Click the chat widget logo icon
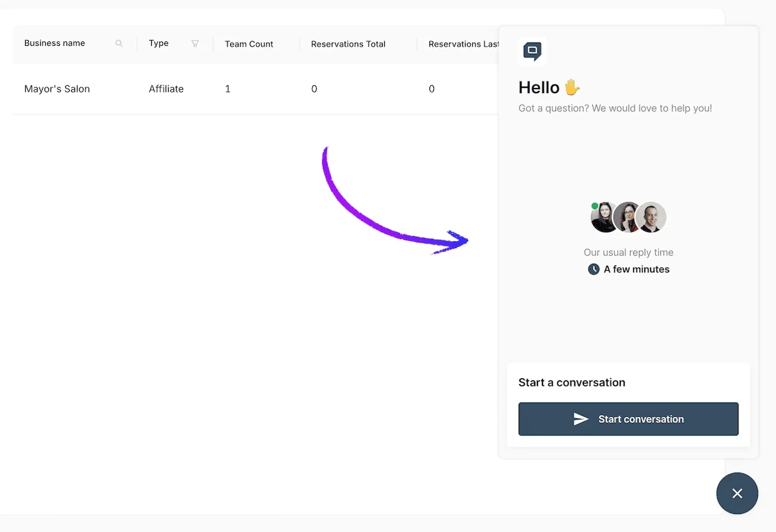Screen dimensions: 776x532 point(532,52)
